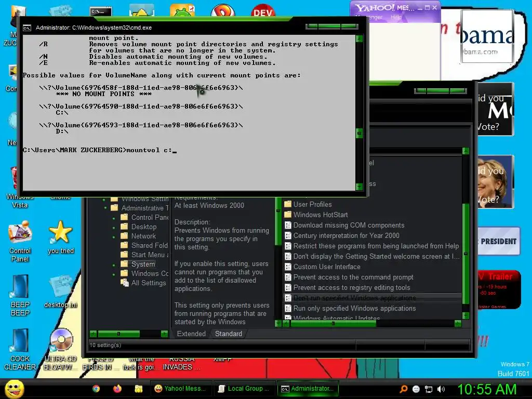This screenshot has width=532, height=399.
Task: Select 'Prevent access to registry editing tools'
Action: coord(352,288)
